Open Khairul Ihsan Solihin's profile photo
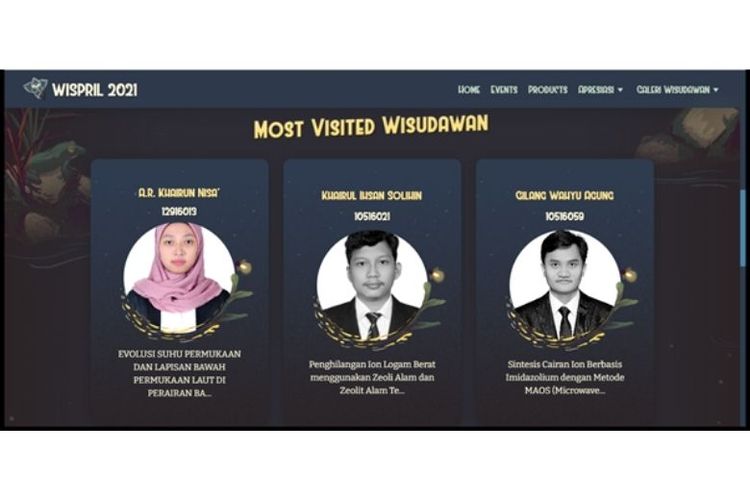This screenshot has width=750, height=500. click(372, 286)
